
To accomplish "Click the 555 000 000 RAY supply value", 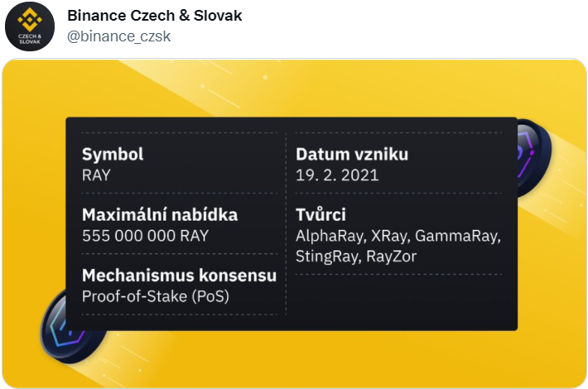I will (145, 235).
